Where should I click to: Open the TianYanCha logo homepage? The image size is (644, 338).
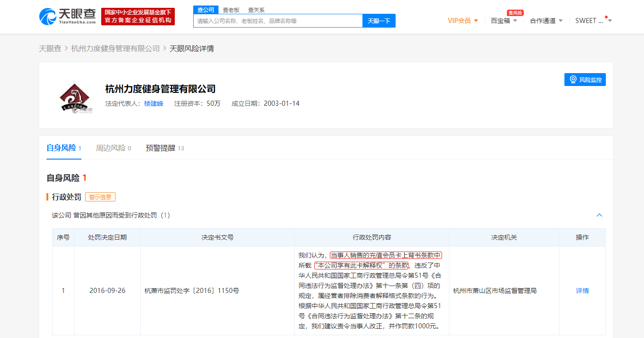point(68,17)
